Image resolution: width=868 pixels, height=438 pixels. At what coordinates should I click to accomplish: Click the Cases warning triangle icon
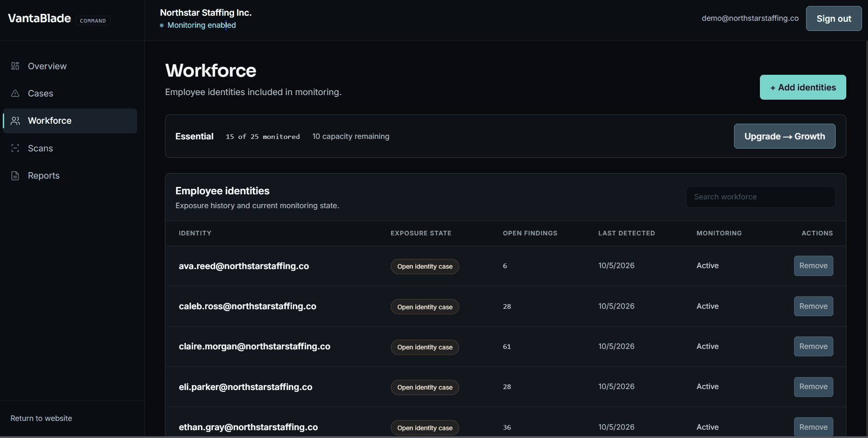point(15,93)
